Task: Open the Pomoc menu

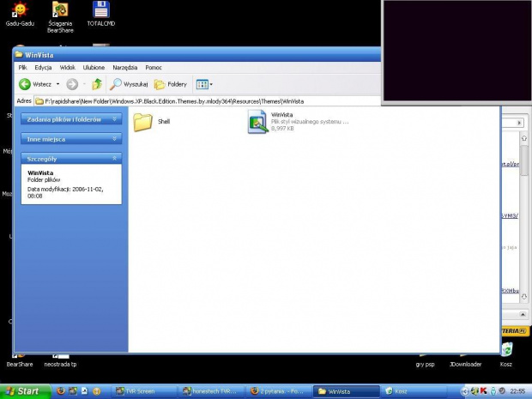Action: [x=154, y=68]
